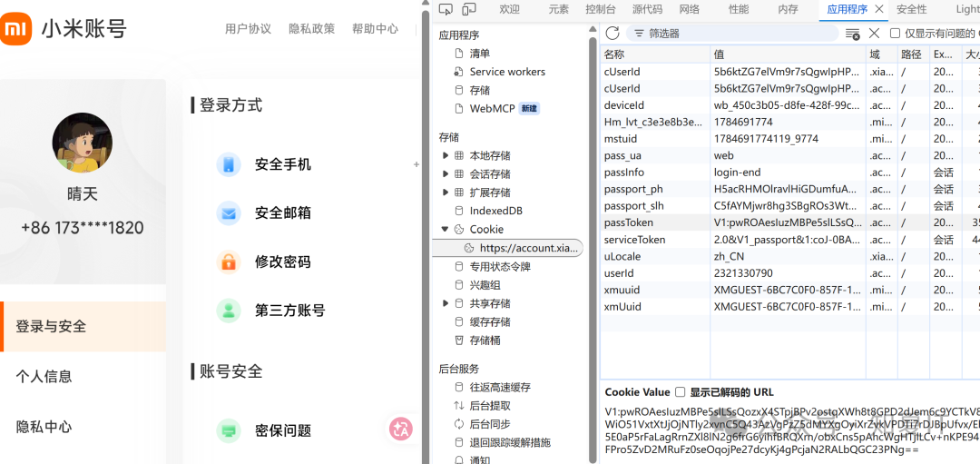Select 兴趣组 in the sidebar

point(485,285)
